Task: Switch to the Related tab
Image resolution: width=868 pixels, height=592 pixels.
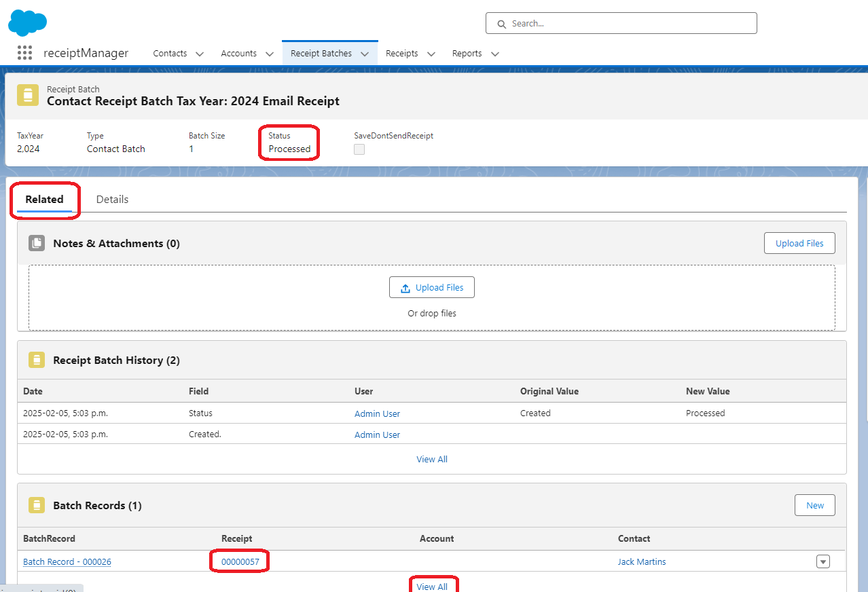Action: click(x=44, y=199)
